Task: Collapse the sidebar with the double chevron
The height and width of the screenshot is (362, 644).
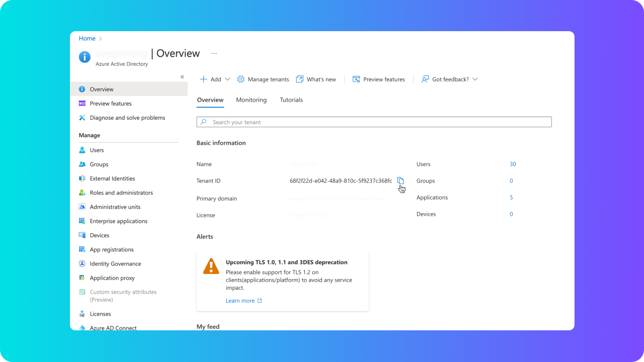Action: [182, 77]
